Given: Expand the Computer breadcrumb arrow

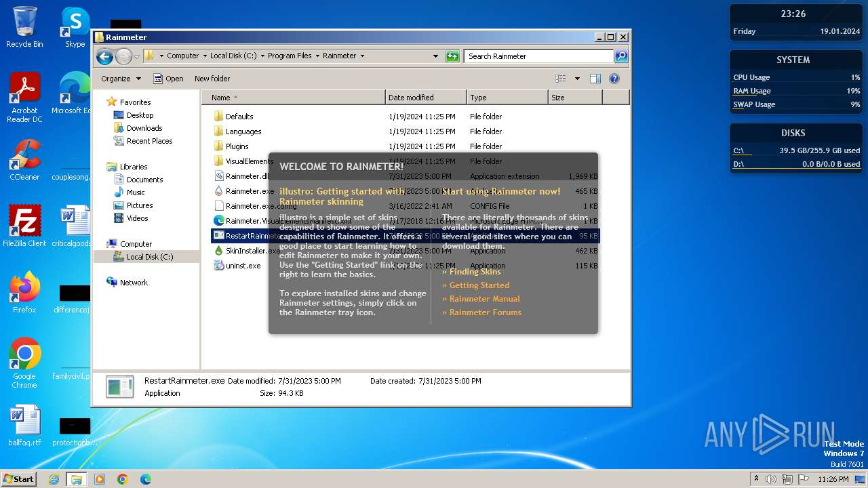Looking at the screenshot, I should click(x=204, y=56).
